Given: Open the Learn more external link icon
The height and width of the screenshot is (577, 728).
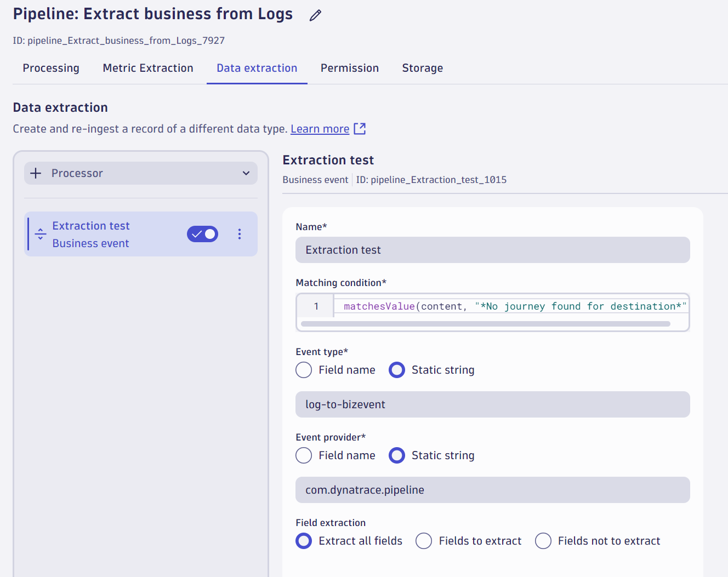Looking at the screenshot, I should [x=360, y=128].
